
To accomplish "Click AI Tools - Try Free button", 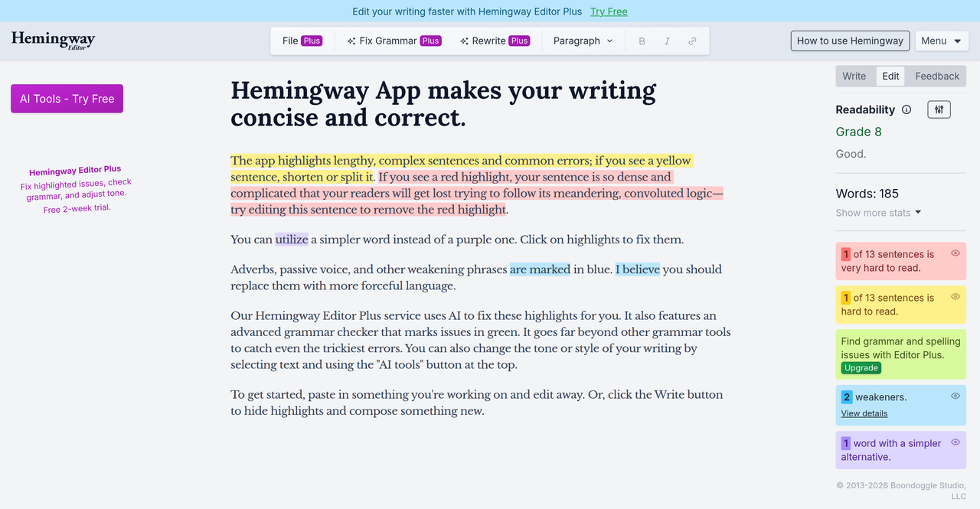I will [67, 99].
